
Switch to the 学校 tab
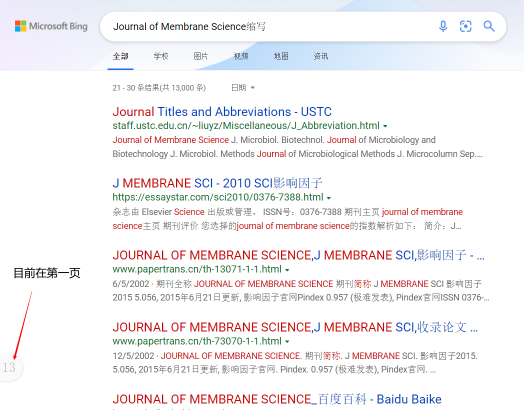pos(161,56)
